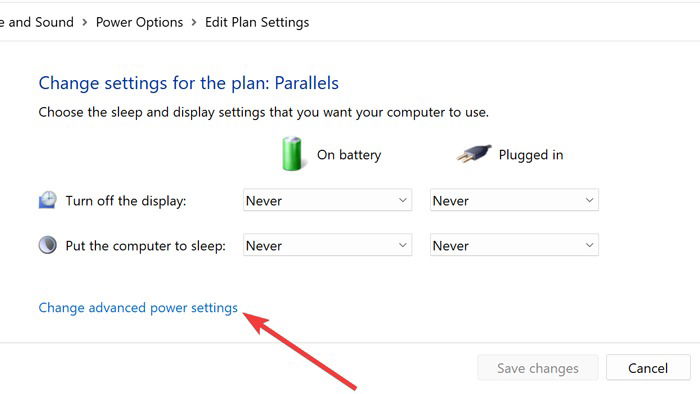Open the On battery Put the computer to sleep dropdown
The height and width of the screenshot is (394, 700).
click(327, 245)
